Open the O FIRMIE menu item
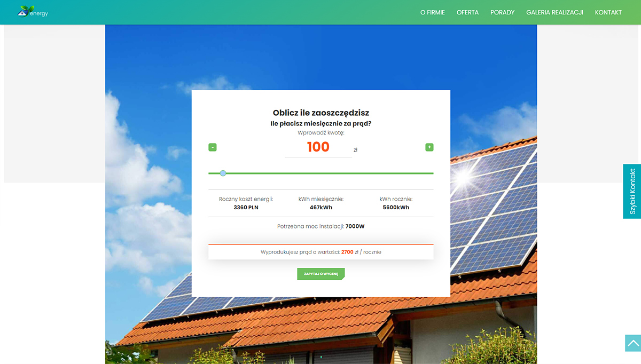This screenshot has height=364, width=641. pyautogui.click(x=432, y=12)
